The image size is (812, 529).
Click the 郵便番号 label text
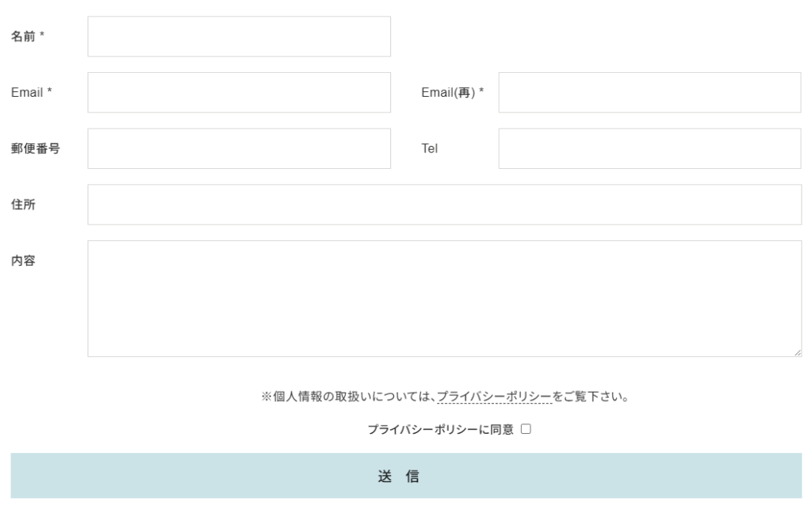[x=35, y=149]
